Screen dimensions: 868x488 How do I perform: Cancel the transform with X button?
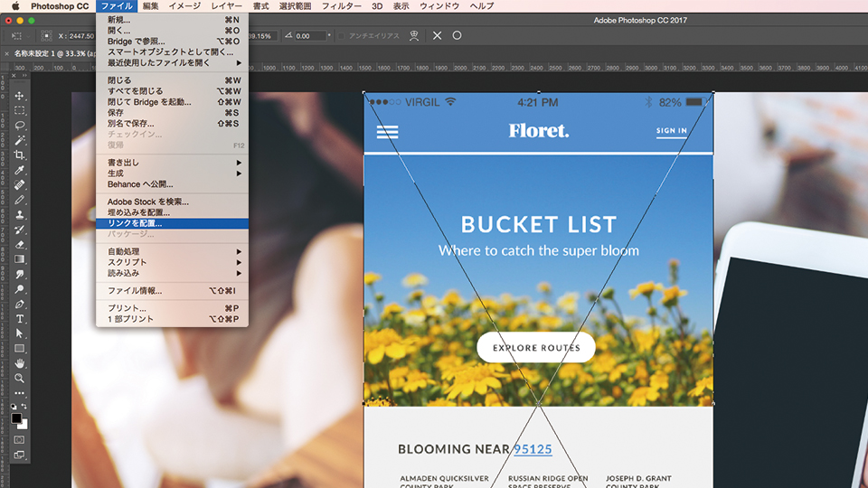[x=438, y=35]
